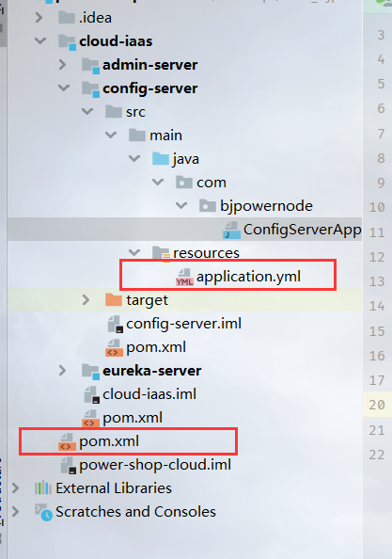Click the resources folder icon
Image resolution: width=392 pixels, height=559 pixels.
point(161,253)
